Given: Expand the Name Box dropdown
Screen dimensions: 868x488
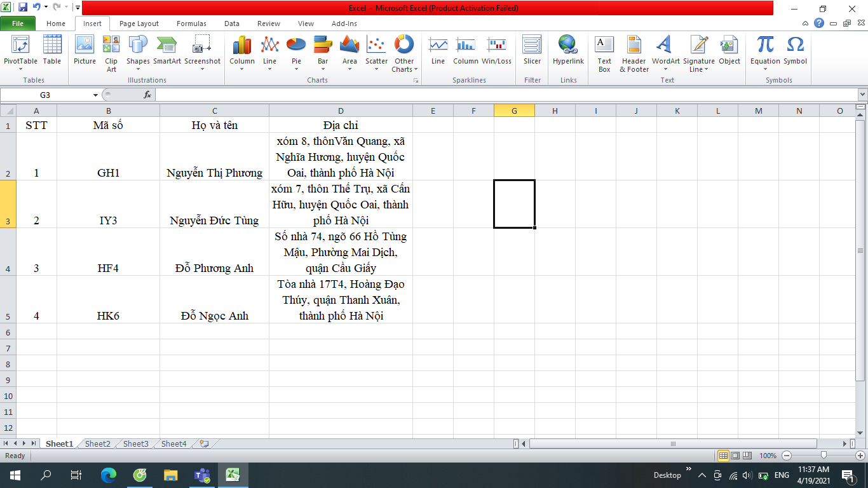Looking at the screenshot, I should point(95,95).
